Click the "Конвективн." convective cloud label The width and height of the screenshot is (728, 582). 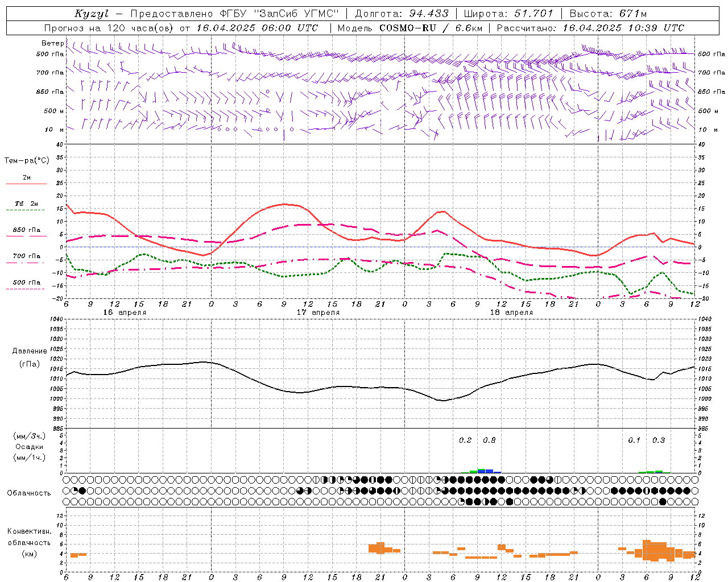coord(29,531)
